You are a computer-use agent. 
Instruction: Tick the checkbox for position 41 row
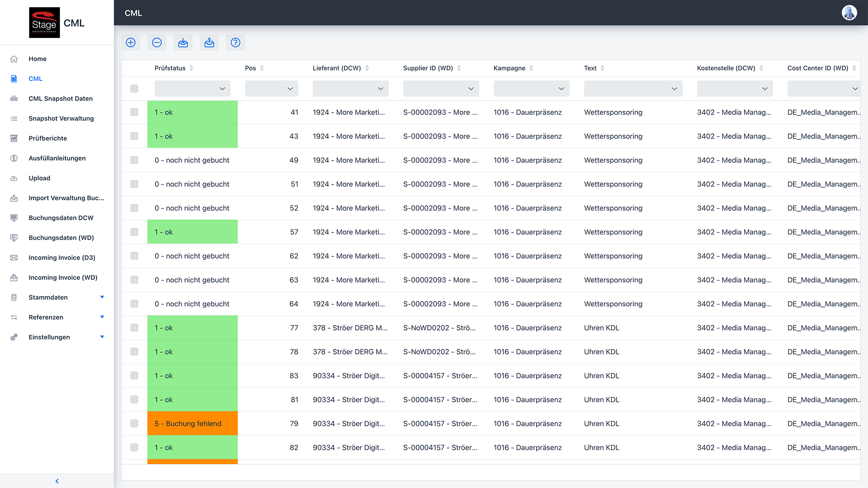click(x=134, y=112)
